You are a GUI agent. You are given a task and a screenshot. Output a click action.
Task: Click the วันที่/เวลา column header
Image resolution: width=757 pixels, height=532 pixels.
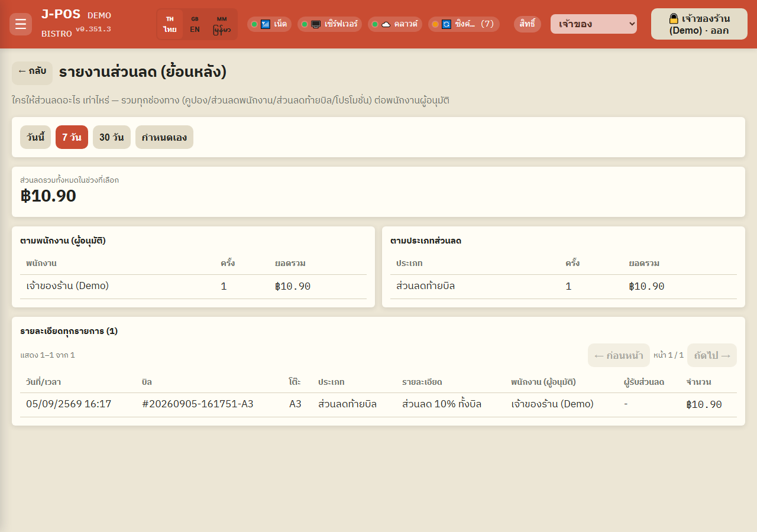[44, 382]
